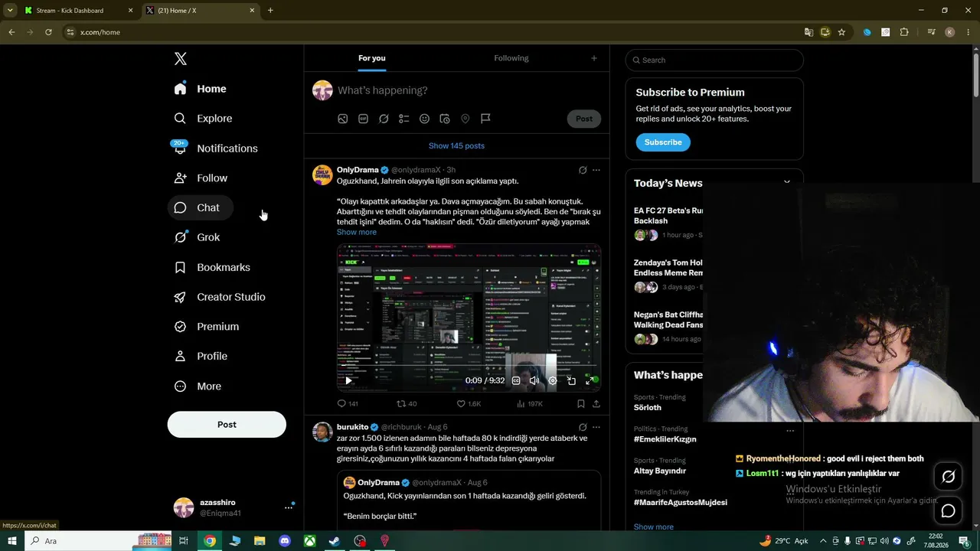Screen dimensions: 980x551
Task: Focus the What's happening compose field
Action: coord(467,90)
